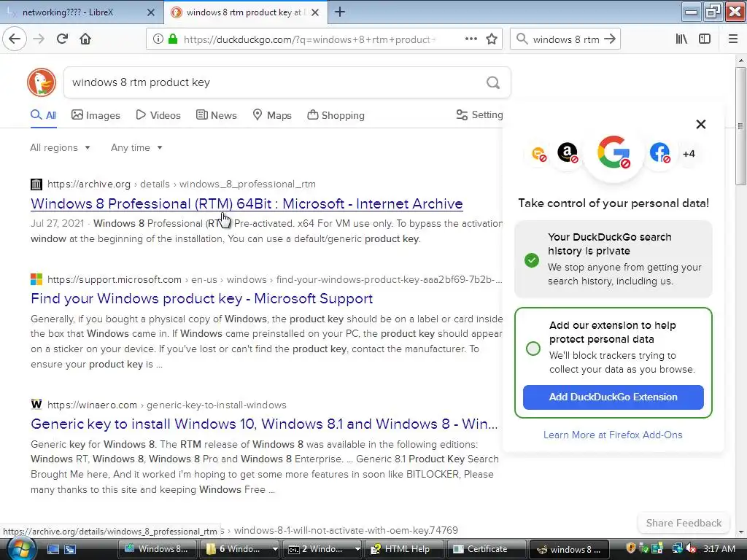Image resolution: width=747 pixels, height=560 pixels.
Task: Open the show desktop quick launch icon
Action: [53, 549]
